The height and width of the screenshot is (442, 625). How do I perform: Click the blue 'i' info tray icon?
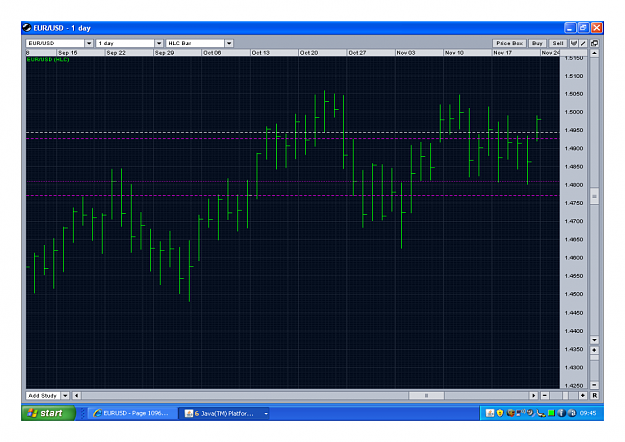561,413
